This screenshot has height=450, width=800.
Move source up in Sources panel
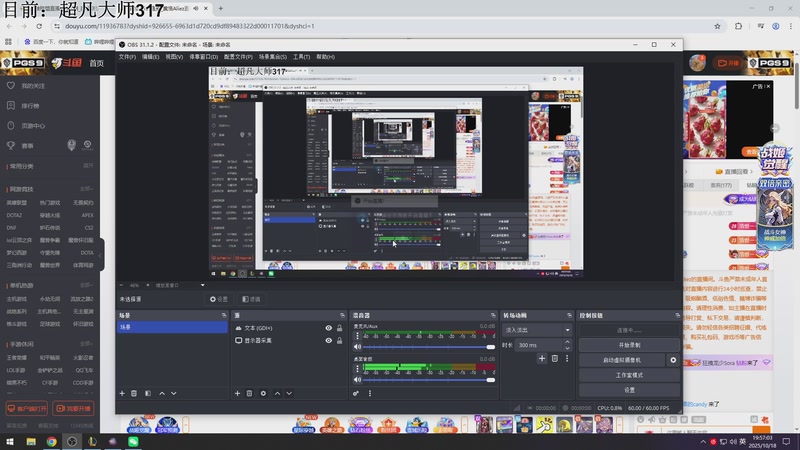(x=277, y=393)
